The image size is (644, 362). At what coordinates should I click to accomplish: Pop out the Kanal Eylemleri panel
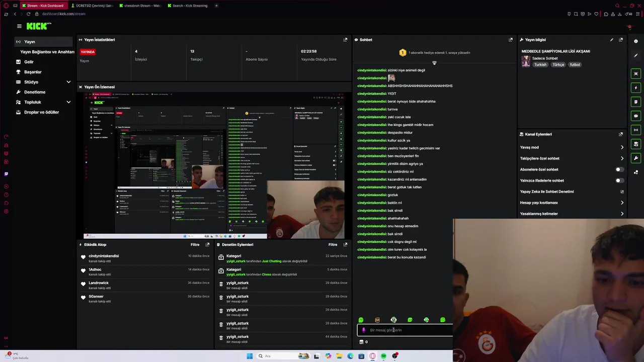point(621,134)
